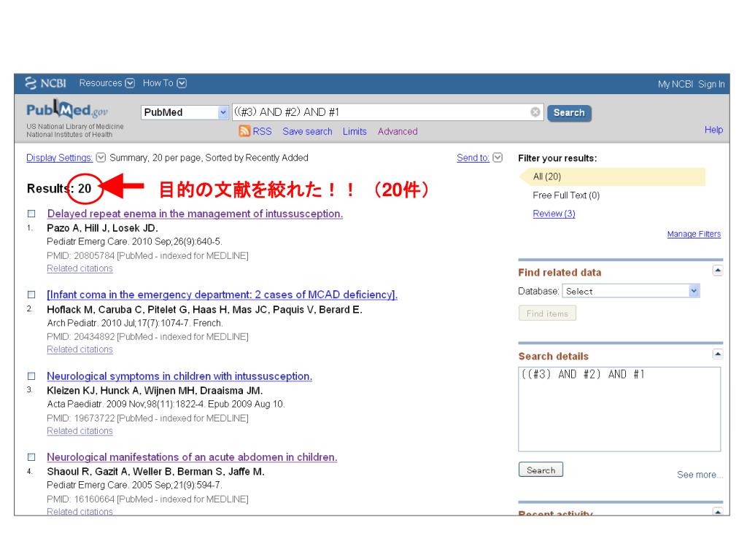Image resolution: width=747 pixels, height=560 pixels.
Task: Open Related citations for PMID 20434892
Action: tap(80, 349)
